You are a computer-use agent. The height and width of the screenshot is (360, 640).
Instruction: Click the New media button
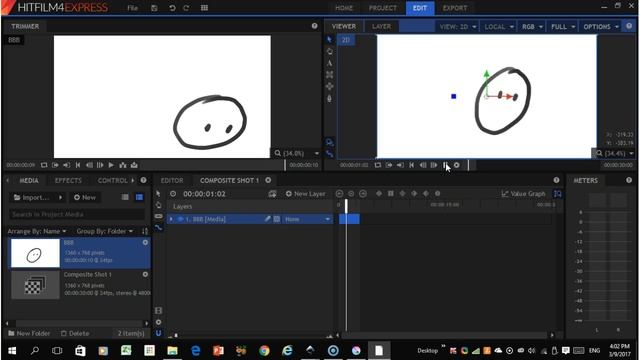[85, 198]
